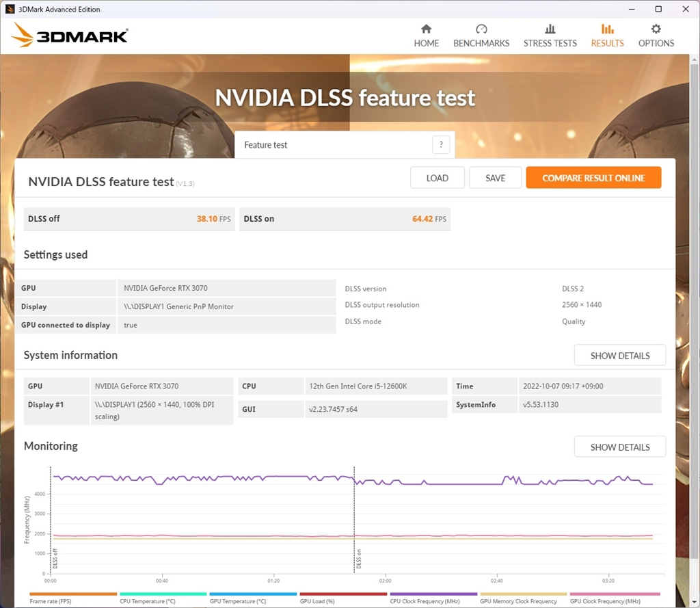Image resolution: width=700 pixels, height=608 pixels.
Task: Go to the HOME section
Action: (426, 36)
